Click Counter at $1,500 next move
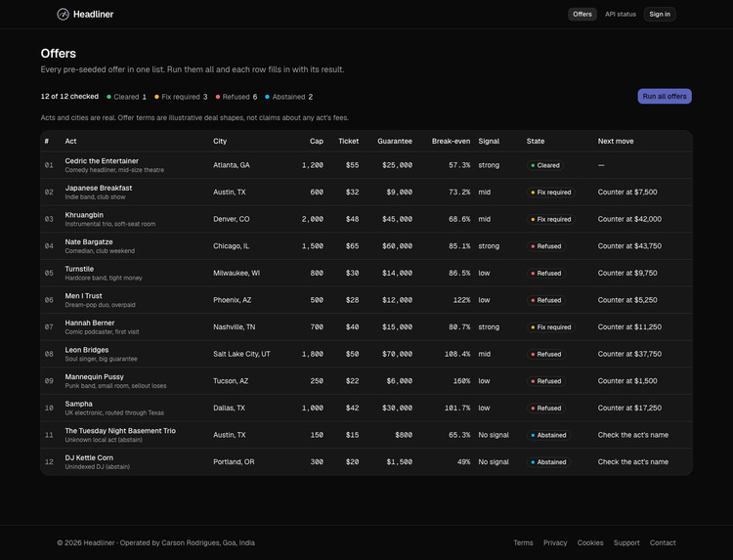The image size is (733, 560). click(x=626, y=381)
